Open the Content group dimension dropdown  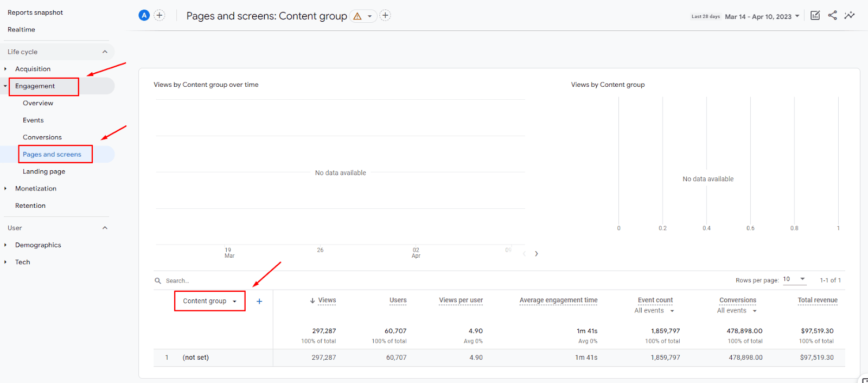pyautogui.click(x=209, y=301)
